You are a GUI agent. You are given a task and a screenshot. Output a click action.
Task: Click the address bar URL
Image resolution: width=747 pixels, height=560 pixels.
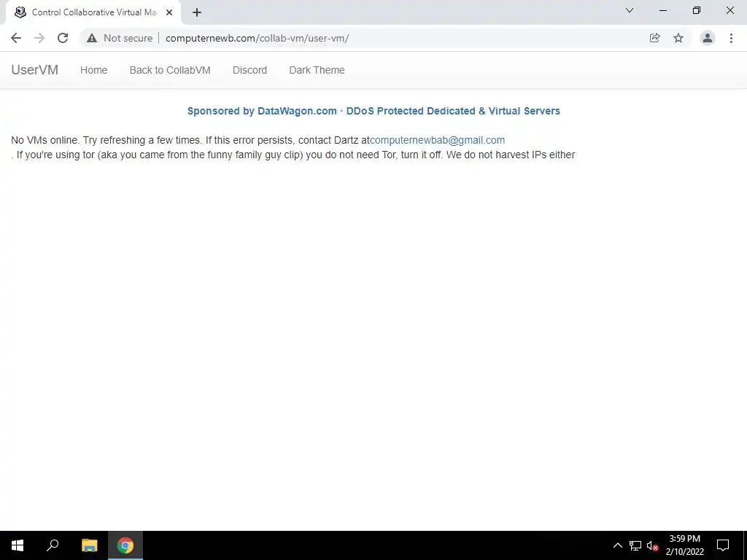pos(258,38)
